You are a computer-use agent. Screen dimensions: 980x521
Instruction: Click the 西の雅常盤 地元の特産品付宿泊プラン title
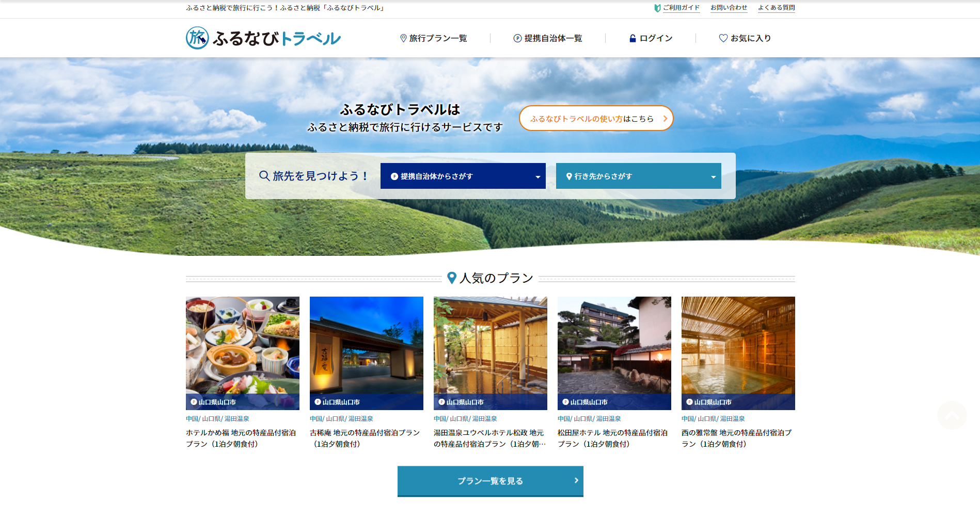click(737, 438)
